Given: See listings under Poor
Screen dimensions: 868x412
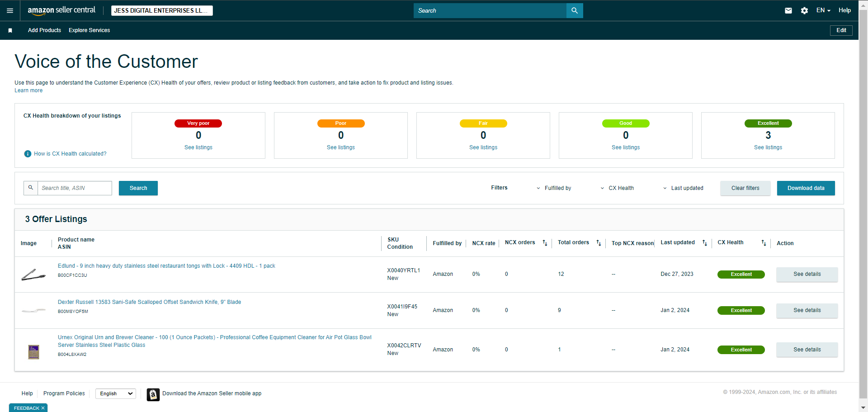Looking at the screenshot, I should pyautogui.click(x=341, y=147).
